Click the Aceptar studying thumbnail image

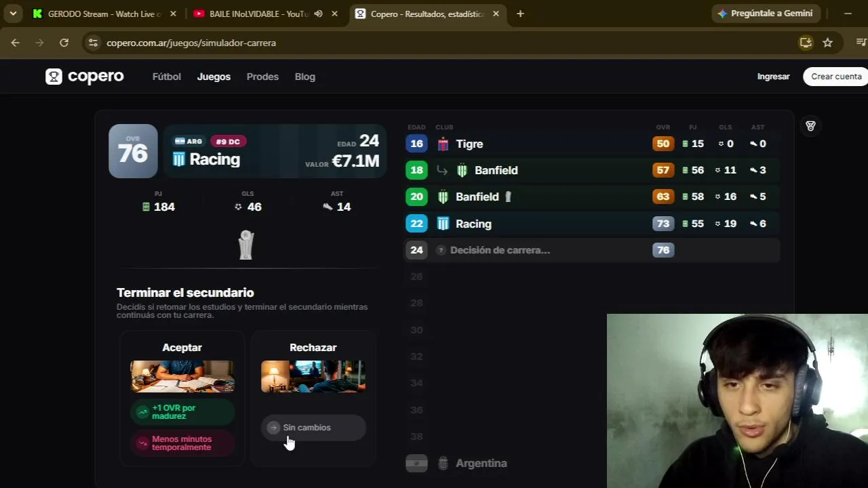coord(182,376)
